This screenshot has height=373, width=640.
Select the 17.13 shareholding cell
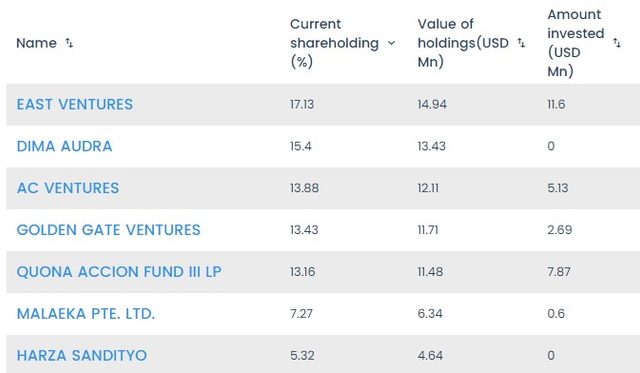302,104
